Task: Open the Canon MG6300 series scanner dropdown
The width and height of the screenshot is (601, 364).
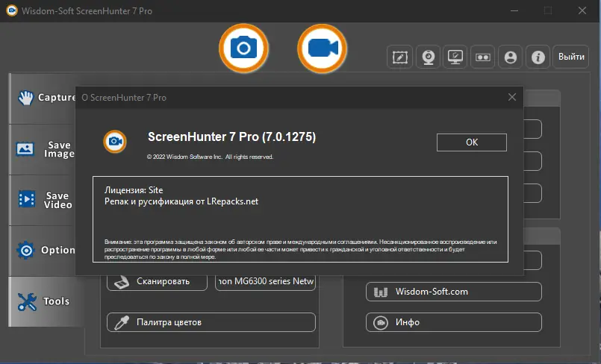Action: pos(265,282)
